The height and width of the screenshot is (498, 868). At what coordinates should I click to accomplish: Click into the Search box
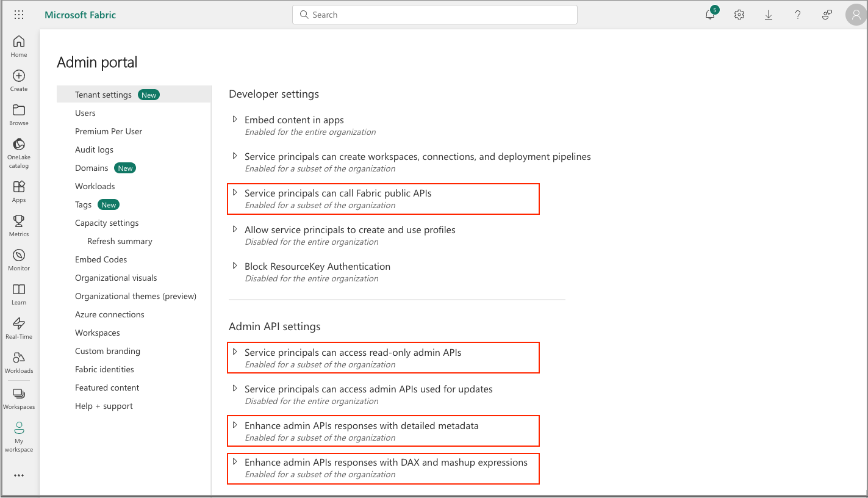pyautogui.click(x=434, y=15)
